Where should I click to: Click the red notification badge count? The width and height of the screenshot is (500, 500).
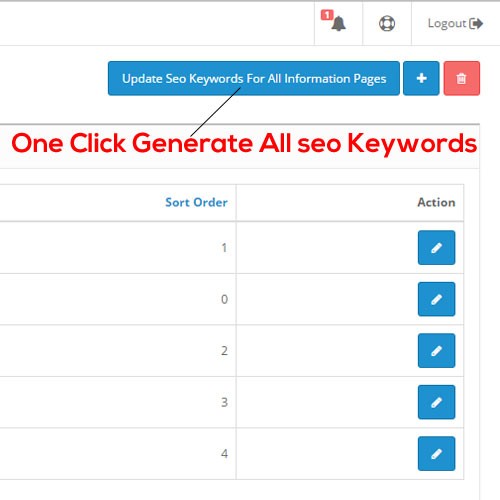327,15
